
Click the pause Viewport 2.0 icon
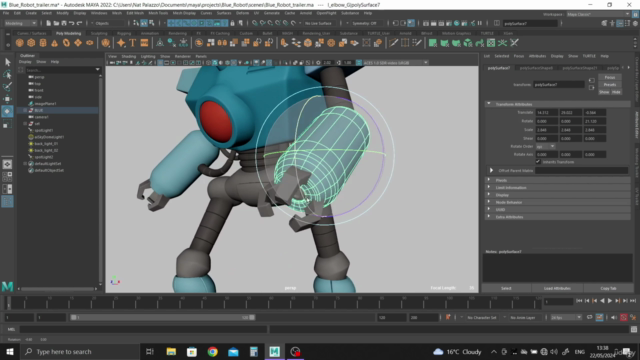click(x=480, y=23)
